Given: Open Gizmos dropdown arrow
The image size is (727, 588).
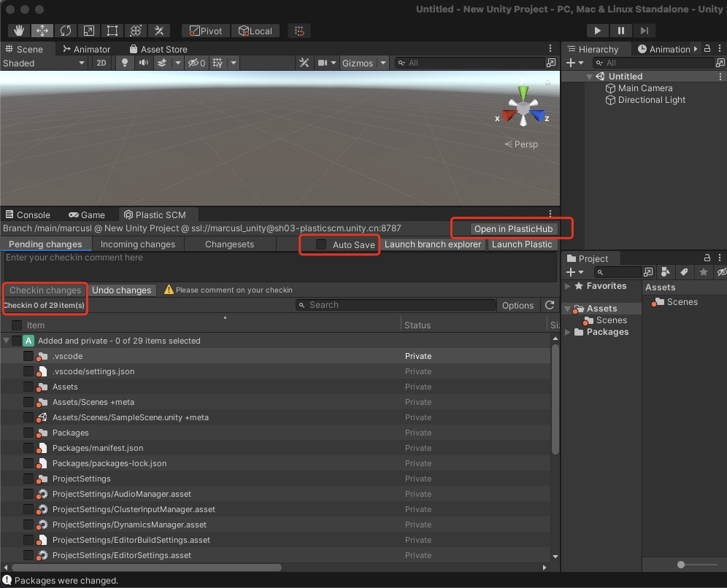Looking at the screenshot, I should click(382, 63).
